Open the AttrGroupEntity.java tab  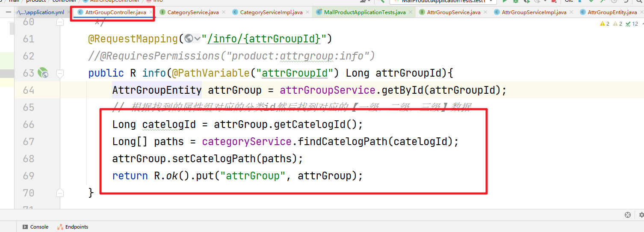[612, 12]
